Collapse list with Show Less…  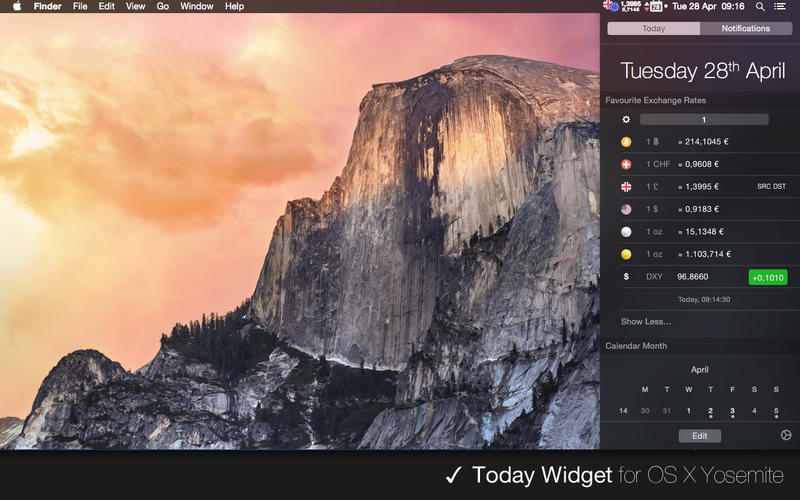click(646, 321)
